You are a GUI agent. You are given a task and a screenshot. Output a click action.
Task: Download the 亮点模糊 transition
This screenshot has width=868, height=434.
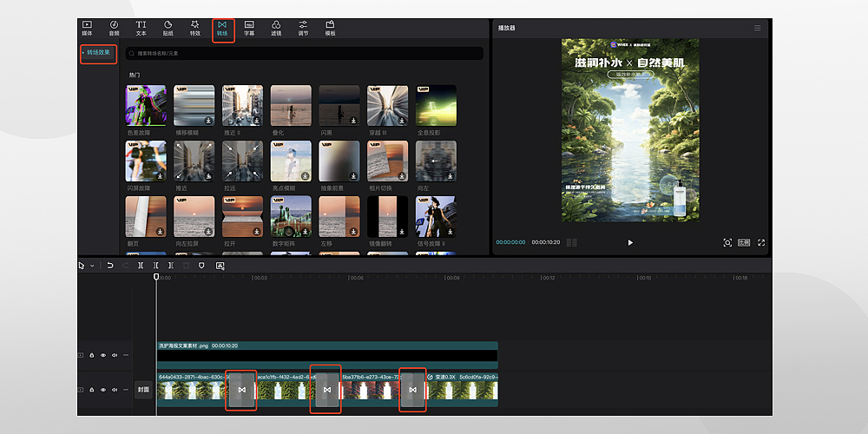click(305, 175)
